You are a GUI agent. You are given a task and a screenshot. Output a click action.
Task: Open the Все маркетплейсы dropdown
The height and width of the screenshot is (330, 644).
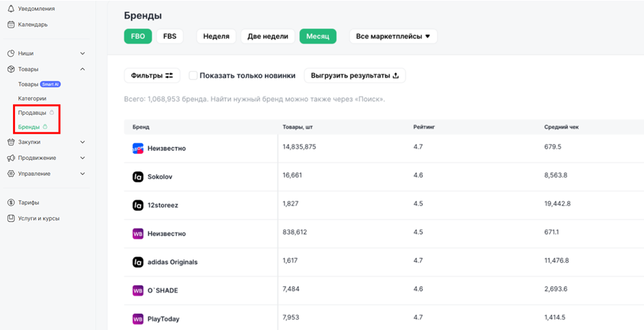(x=393, y=36)
